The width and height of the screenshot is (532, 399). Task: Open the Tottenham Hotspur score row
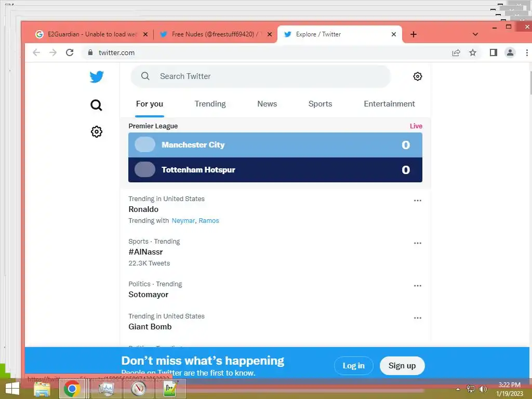click(x=275, y=170)
